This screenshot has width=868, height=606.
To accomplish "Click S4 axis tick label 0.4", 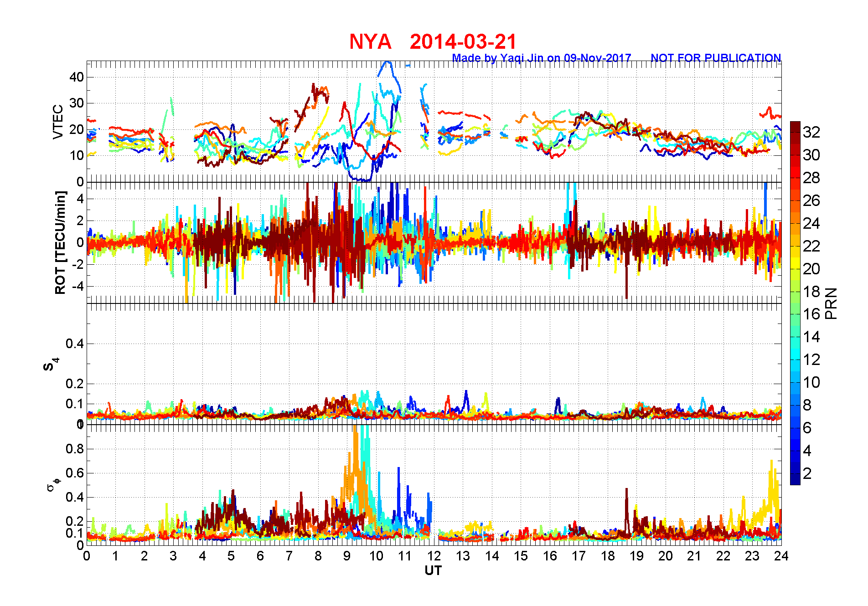I will click(x=75, y=344).
